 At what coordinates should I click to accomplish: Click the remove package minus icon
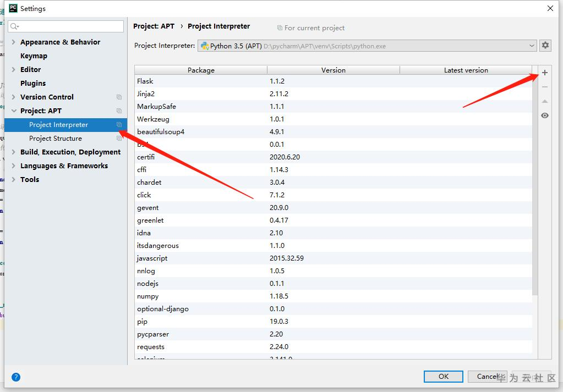tap(545, 87)
